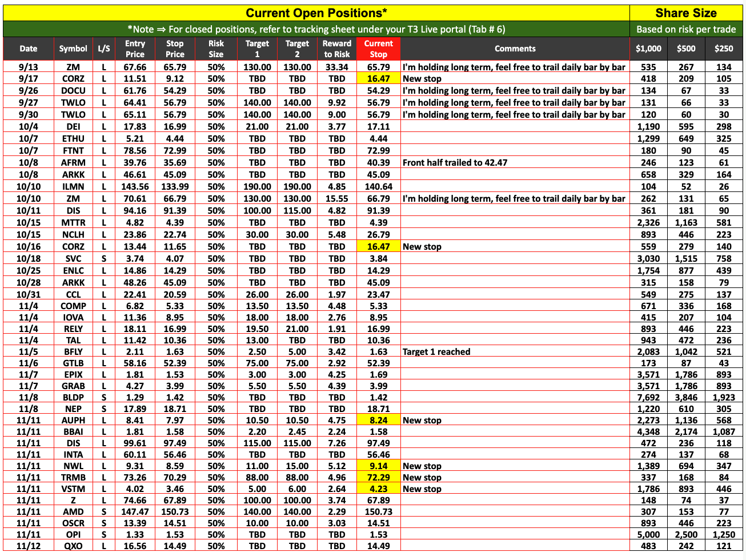Click the '$250' share size column header
746x560 pixels.
click(x=724, y=49)
